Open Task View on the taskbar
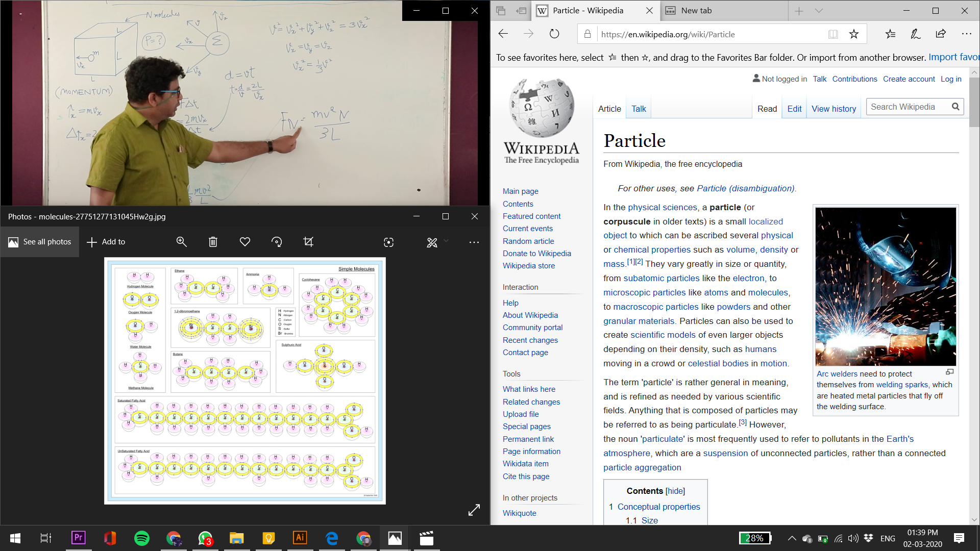Image resolution: width=980 pixels, height=551 pixels. pos(45,538)
